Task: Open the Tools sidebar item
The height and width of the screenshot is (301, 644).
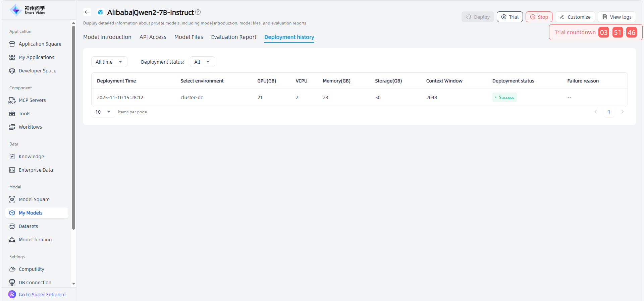Action: [24, 114]
